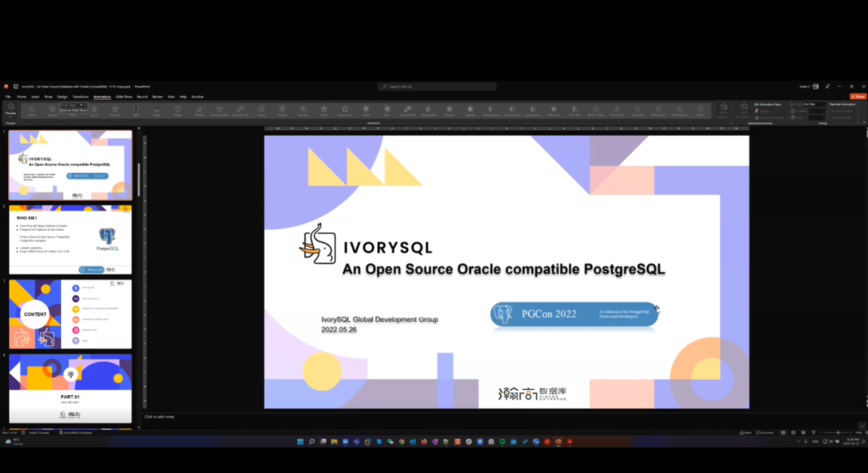Switch to the Transitions tab

coord(80,97)
